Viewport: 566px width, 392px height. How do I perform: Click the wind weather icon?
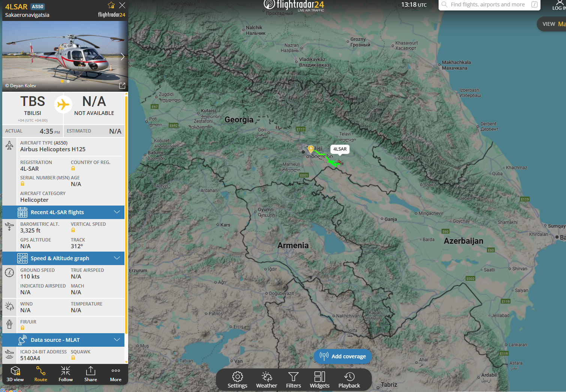click(9, 306)
